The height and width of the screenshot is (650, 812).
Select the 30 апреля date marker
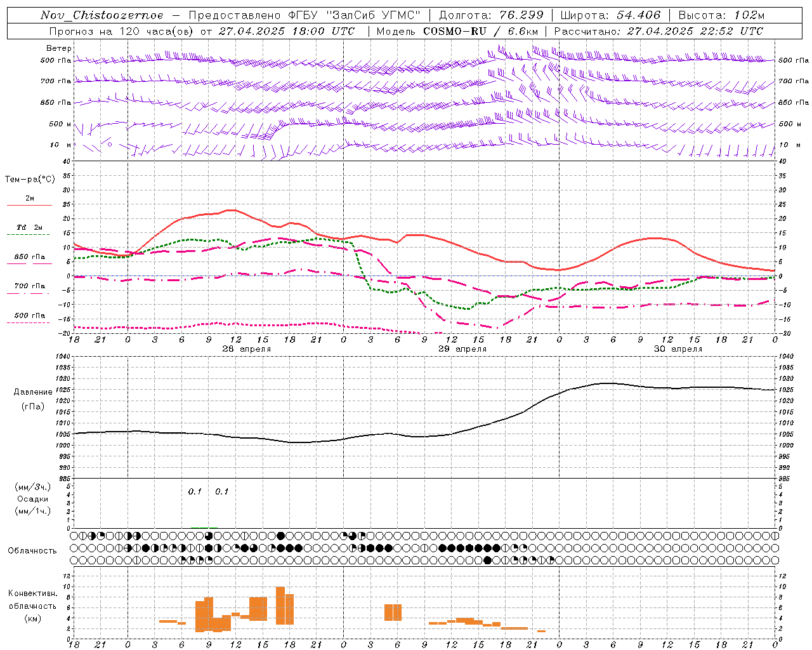point(678,349)
